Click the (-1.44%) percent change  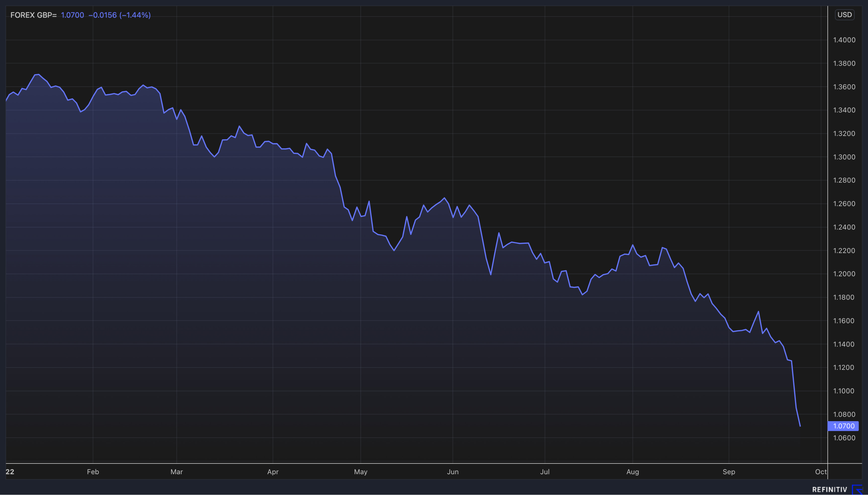coord(135,15)
